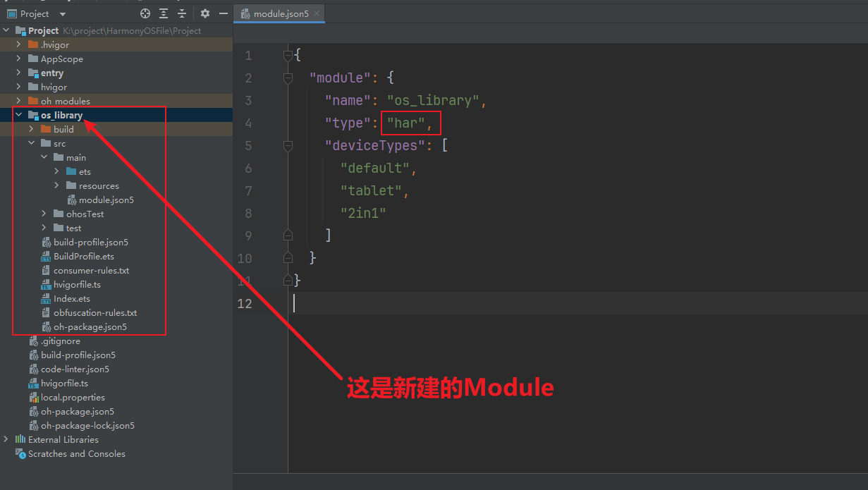Click the .gitignore file icon
This screenshot has width=868, height=490.
[34, 341]
